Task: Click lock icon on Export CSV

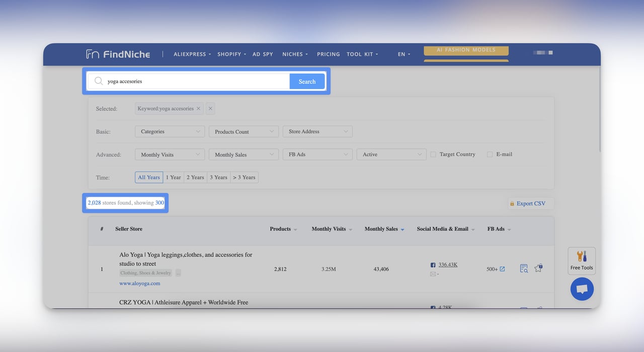Action: 512,204
